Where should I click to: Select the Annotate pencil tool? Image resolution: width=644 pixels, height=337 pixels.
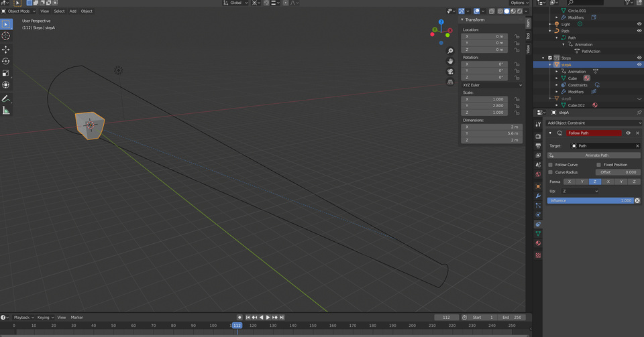6,98
